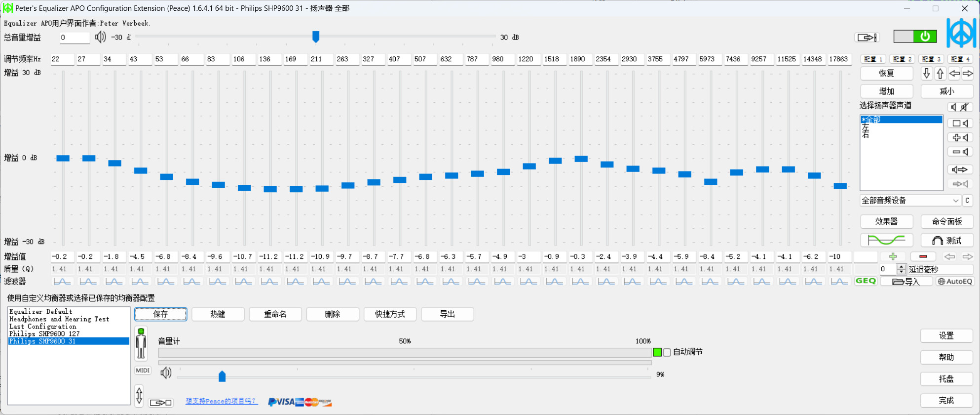The height and width of the screenshot is (415, 980).
Task: Click the pre-amp speaker icon at top
Action: coord(100,37)
